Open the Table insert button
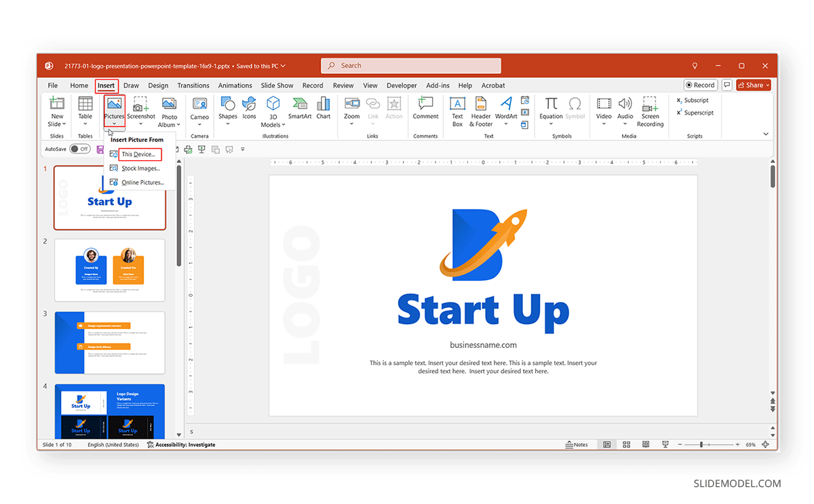The width and height of the screenshot is (814, 504). [x=85, y=111]
